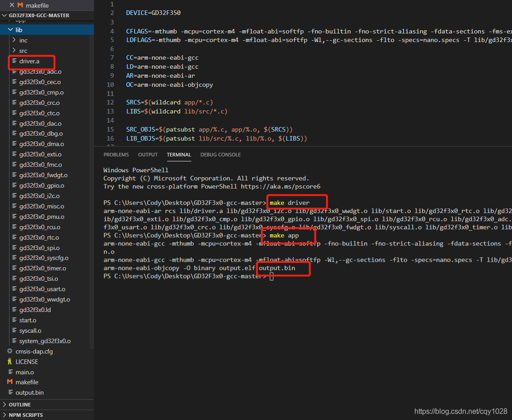Collapse the lib folder chevron
Viewport: 512px width, 420px height.
10,30
